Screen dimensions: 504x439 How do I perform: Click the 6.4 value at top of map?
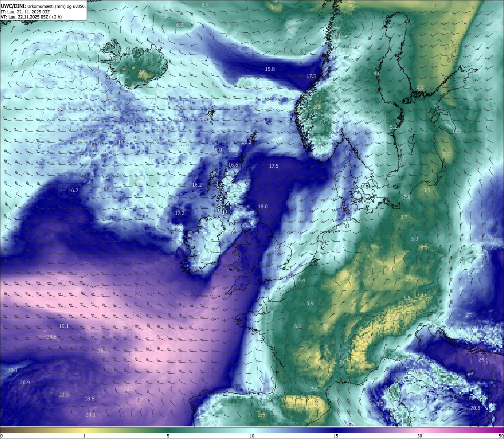205,5
